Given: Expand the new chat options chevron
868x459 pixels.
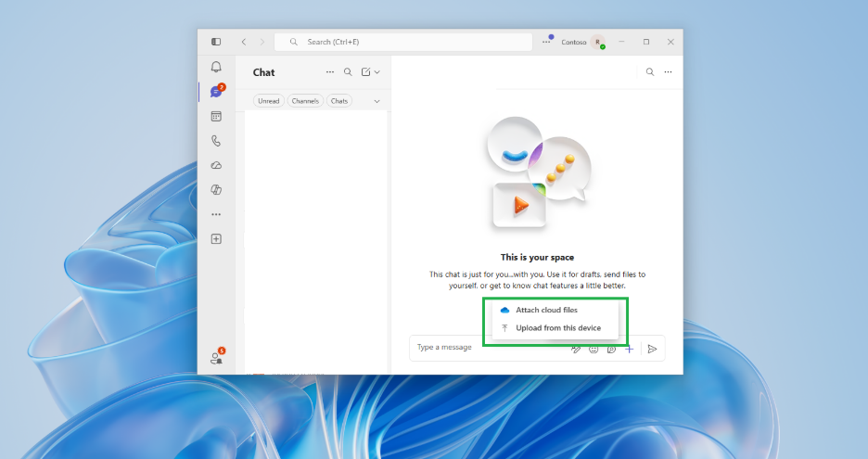Looking at the screenshot, I should [x=377, y=72].
